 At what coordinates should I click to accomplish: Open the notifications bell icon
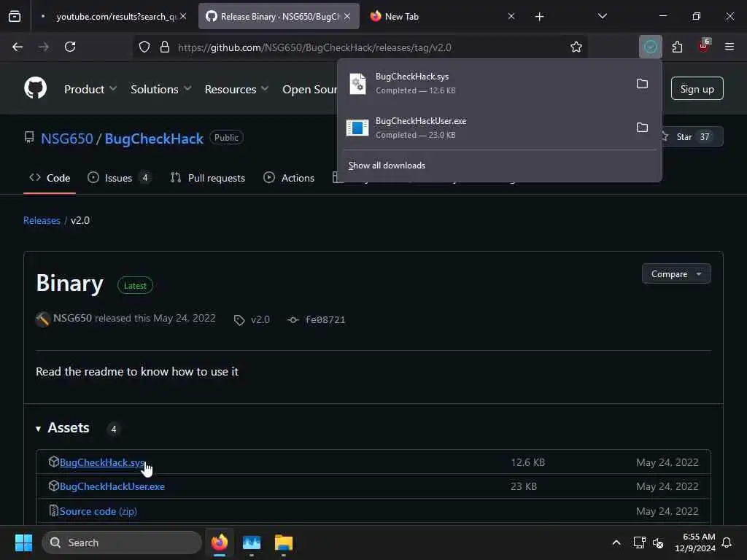[x=727, y=542]
